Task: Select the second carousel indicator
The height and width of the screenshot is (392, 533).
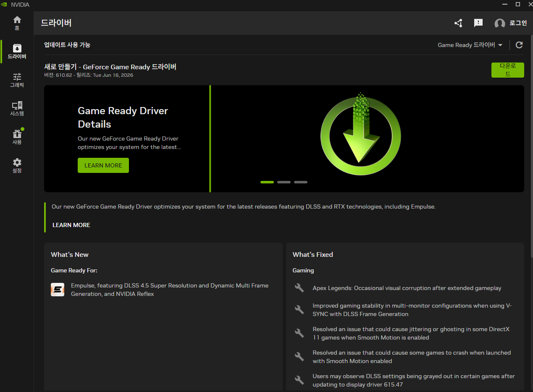Action: [284, 182]
